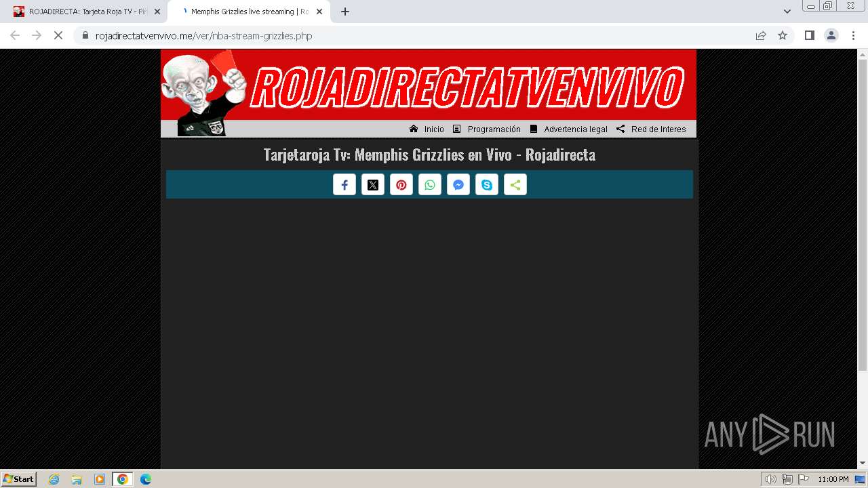Click the address bar URL
Viewport: 868px width, 488px height.
[x=203, y=36]
